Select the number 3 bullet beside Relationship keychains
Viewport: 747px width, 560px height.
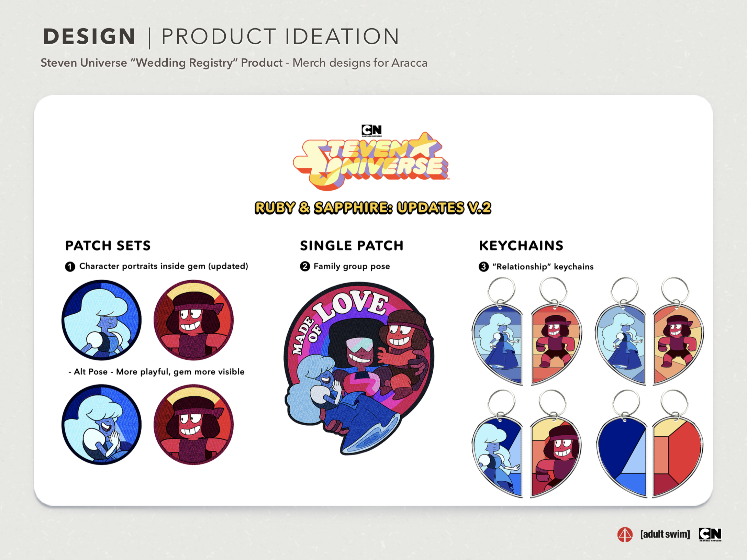click(483, 267)
